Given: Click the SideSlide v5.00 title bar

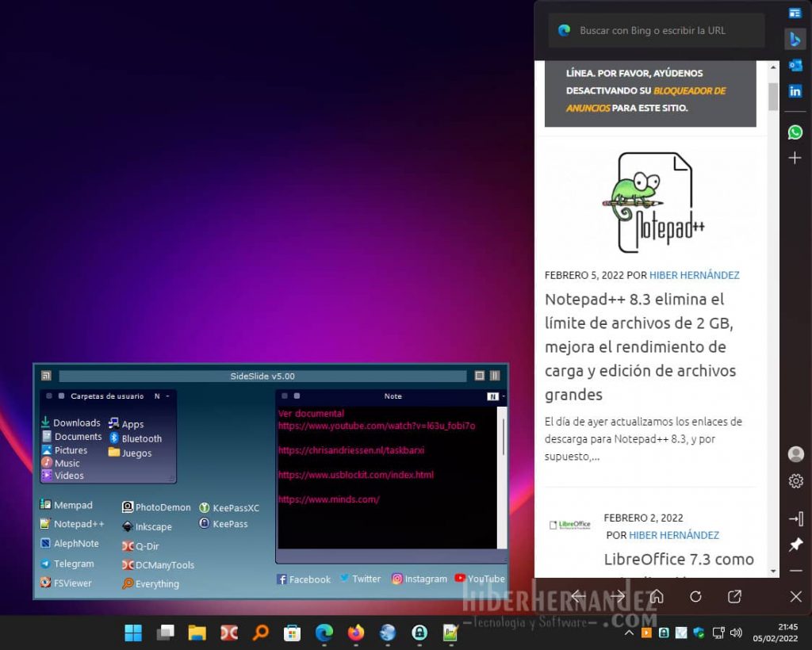Looking at the screenshot, I should coord(262,377).
